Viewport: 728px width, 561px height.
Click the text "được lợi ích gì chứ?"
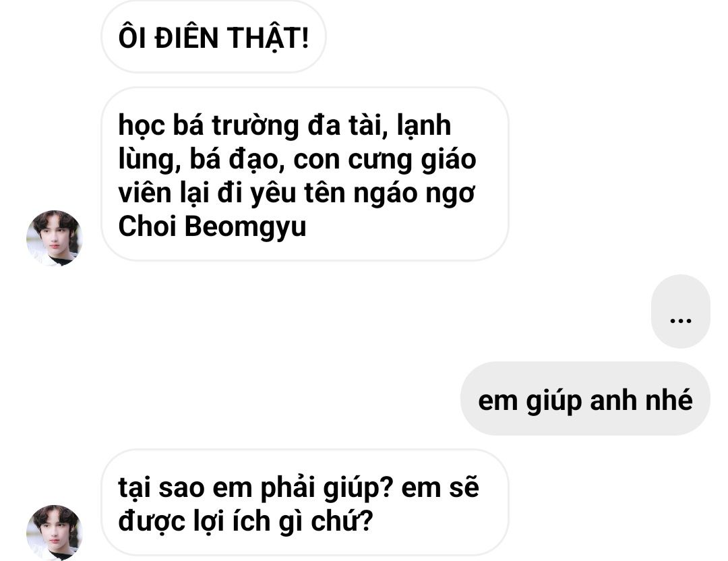tap(245, 521)
